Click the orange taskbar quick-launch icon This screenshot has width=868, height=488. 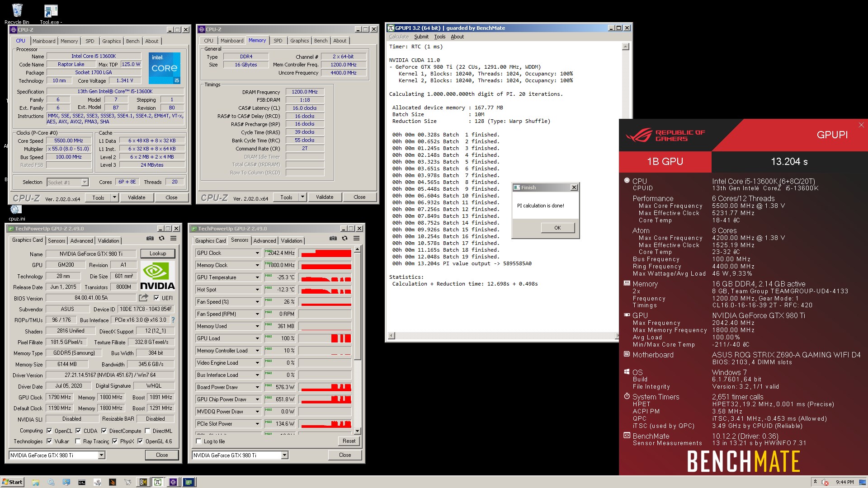point(113,482)
